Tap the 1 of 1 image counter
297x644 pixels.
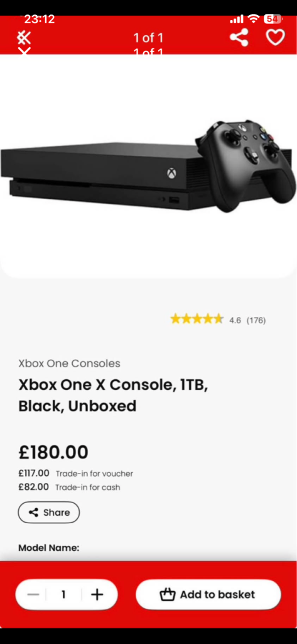tap(148, 38)
